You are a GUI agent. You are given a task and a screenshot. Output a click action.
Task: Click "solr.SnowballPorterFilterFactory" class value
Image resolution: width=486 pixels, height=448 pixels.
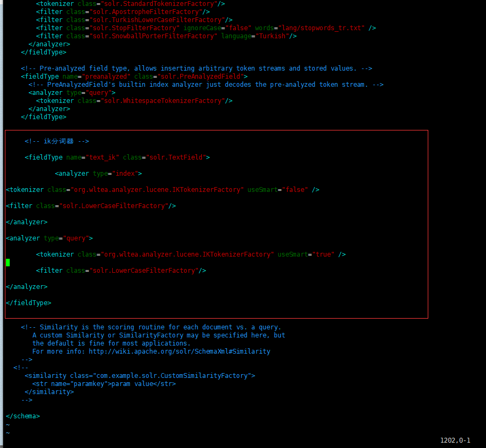(153, 36)
